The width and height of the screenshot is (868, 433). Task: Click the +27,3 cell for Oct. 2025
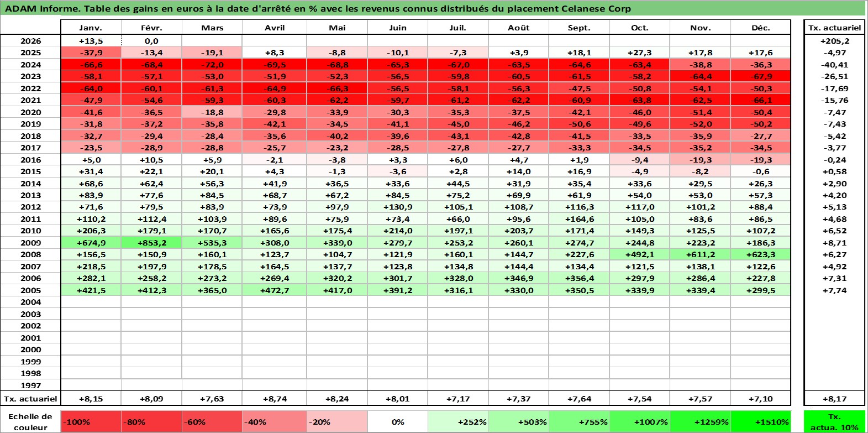point(640,53)
